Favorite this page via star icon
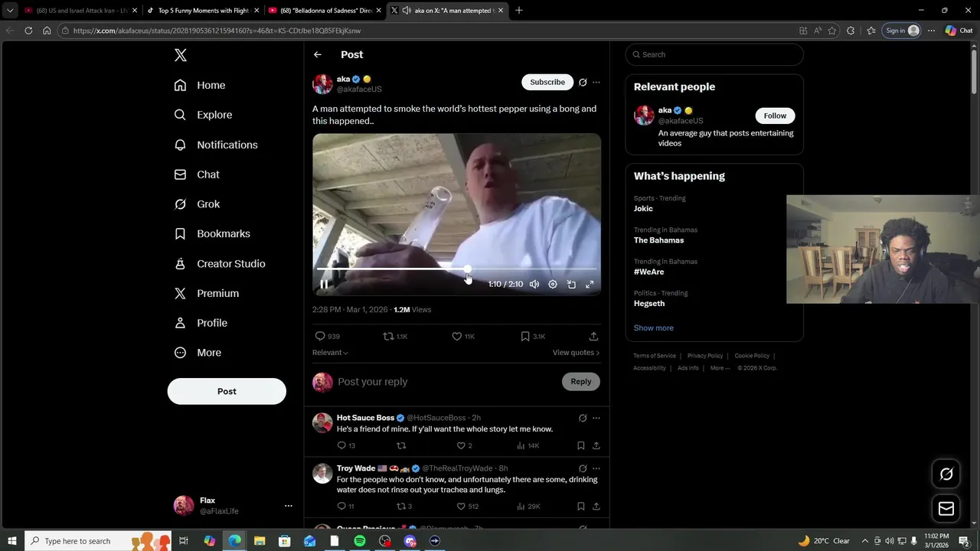The width and height of the screenshot is (980, 551). click(x=832, y=31)
